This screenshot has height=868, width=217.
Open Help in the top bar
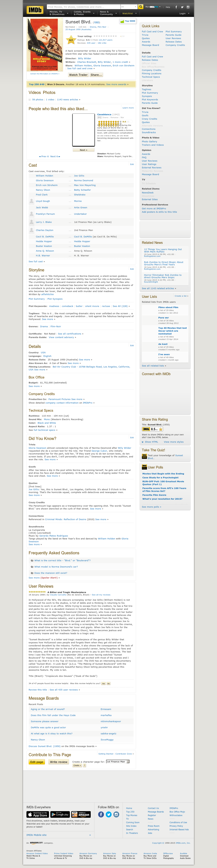[x=168, y=7]
